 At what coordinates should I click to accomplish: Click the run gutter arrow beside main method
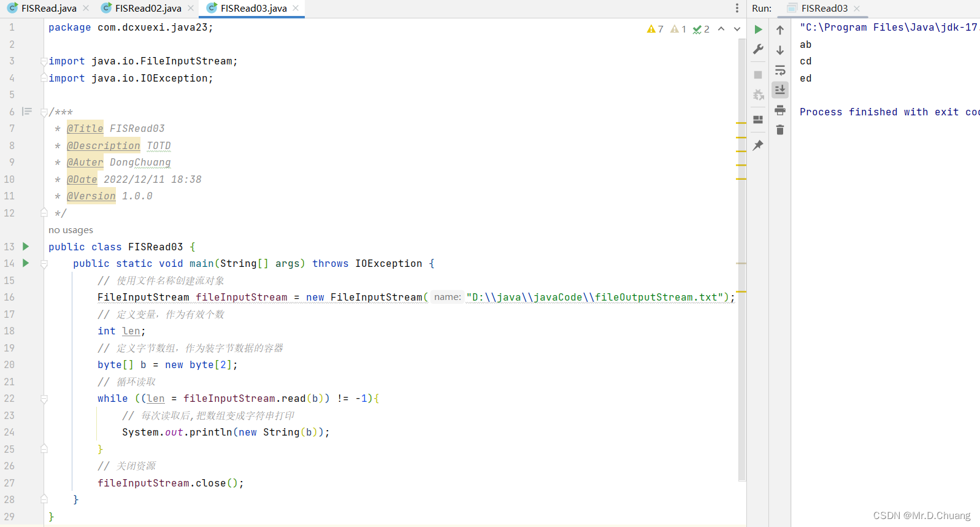coord(26,263)
